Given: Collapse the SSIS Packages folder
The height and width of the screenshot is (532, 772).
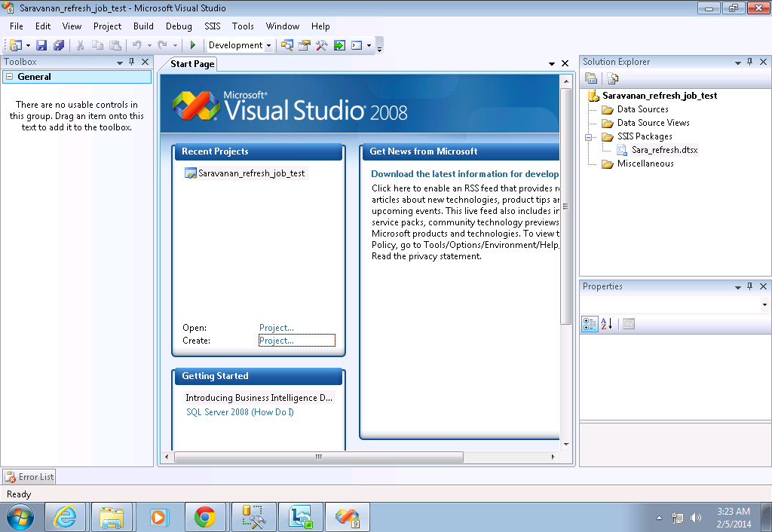Looking at the screenshot, I should point(589,136).
